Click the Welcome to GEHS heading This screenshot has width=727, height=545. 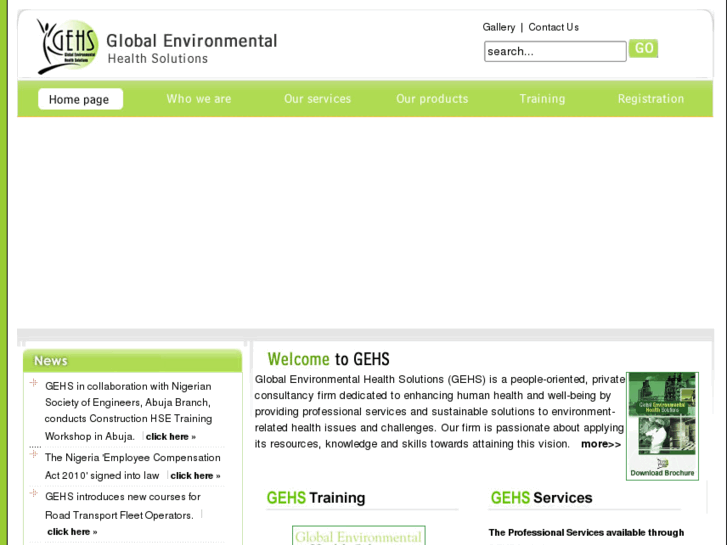(x=328, y=359)
